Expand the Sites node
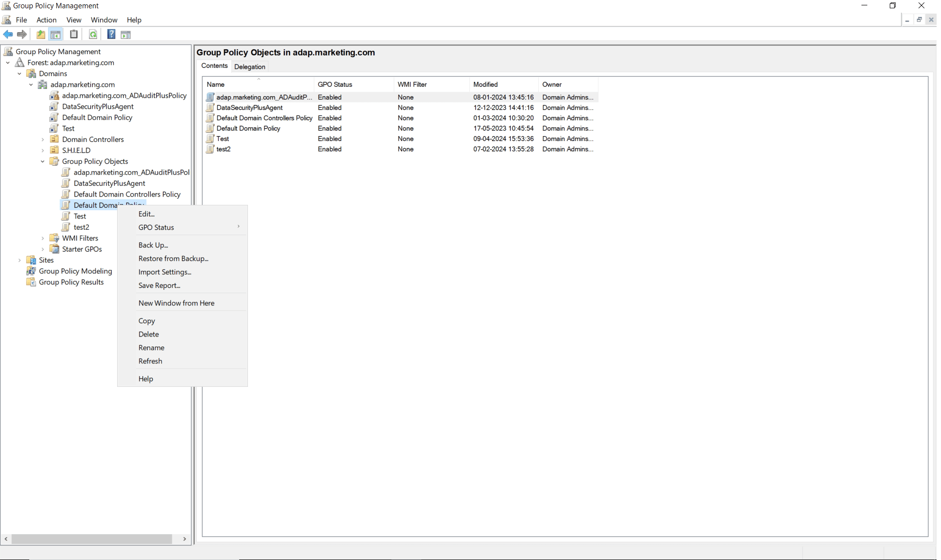This screenshot has height=560, width=941. click(20, 260)
